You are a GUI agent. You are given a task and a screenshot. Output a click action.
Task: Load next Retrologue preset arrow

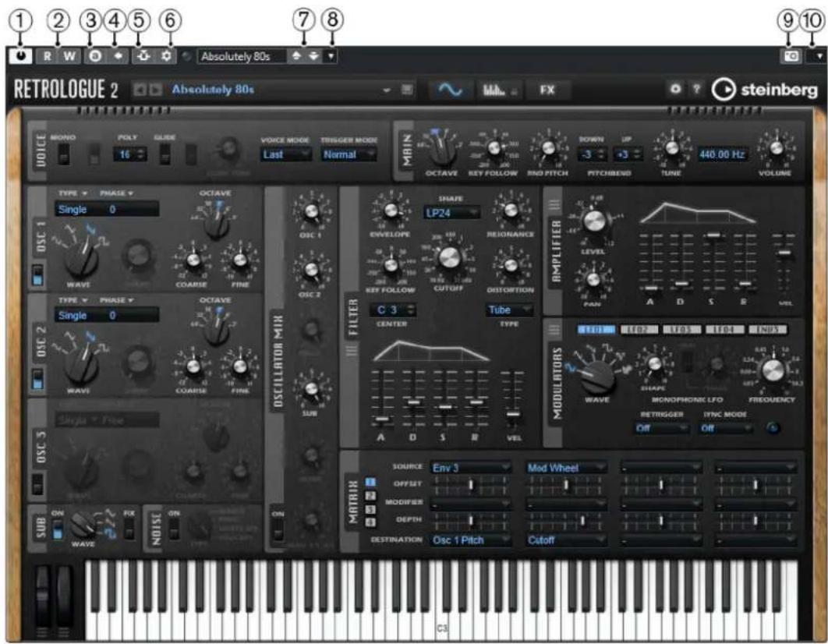tap(155, 90)
